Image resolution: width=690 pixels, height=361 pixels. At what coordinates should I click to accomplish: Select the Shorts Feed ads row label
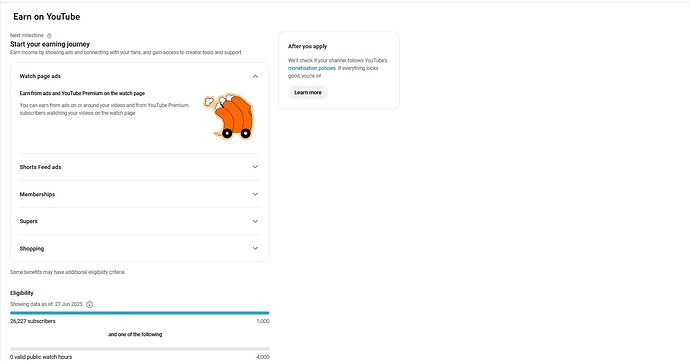pos(40,167)
